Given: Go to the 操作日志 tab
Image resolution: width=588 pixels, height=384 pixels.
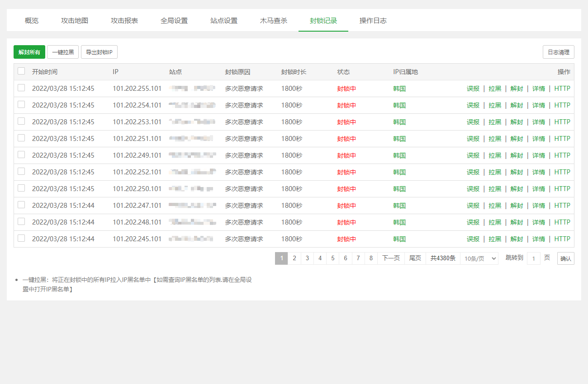Looking at the screenshot, I should click(x=373, y=21).
